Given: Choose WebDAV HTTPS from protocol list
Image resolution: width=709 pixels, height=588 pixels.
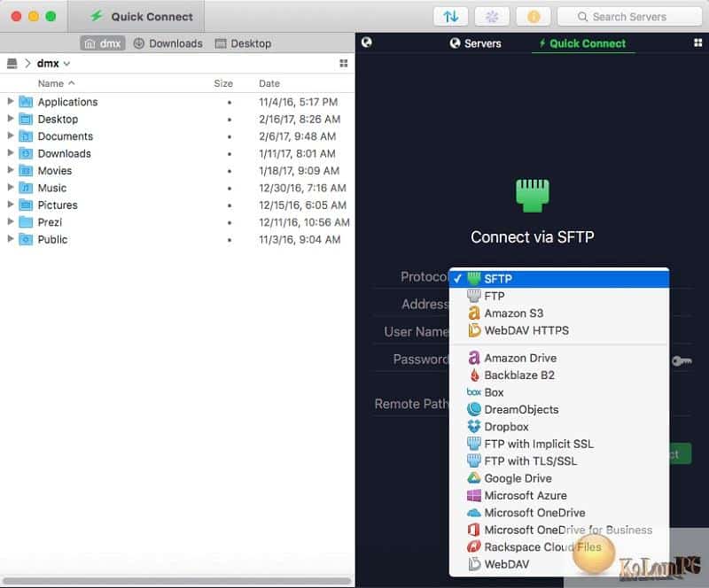Looking at the screenshot, I should [559, 330].
